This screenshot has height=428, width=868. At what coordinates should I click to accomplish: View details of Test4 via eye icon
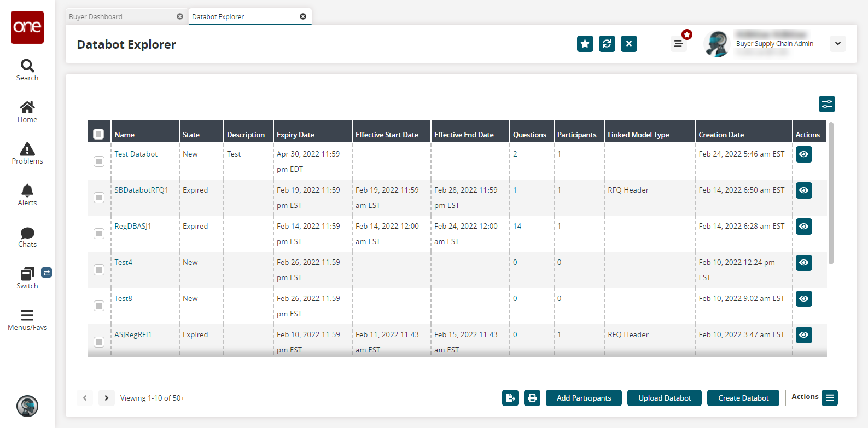pos(803,263)
